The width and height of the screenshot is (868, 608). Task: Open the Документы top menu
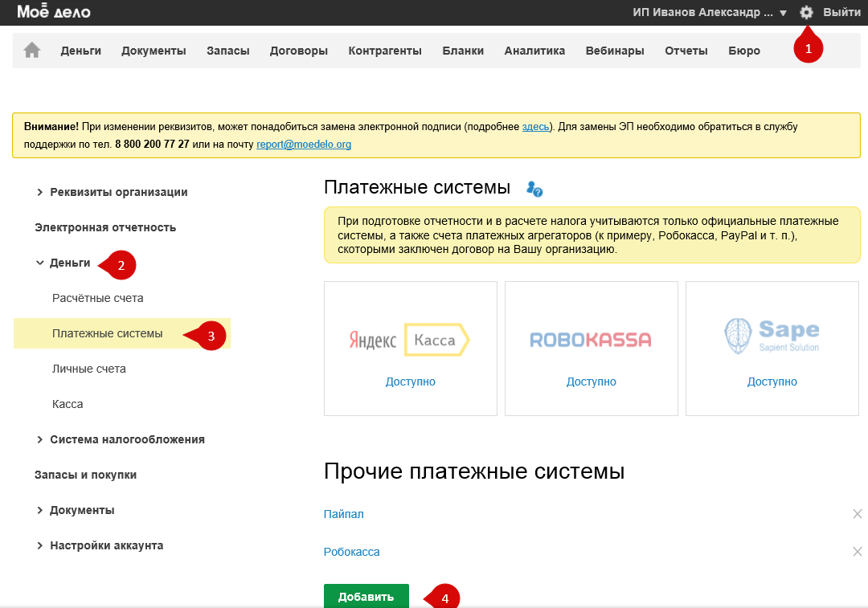coord(154,51)
